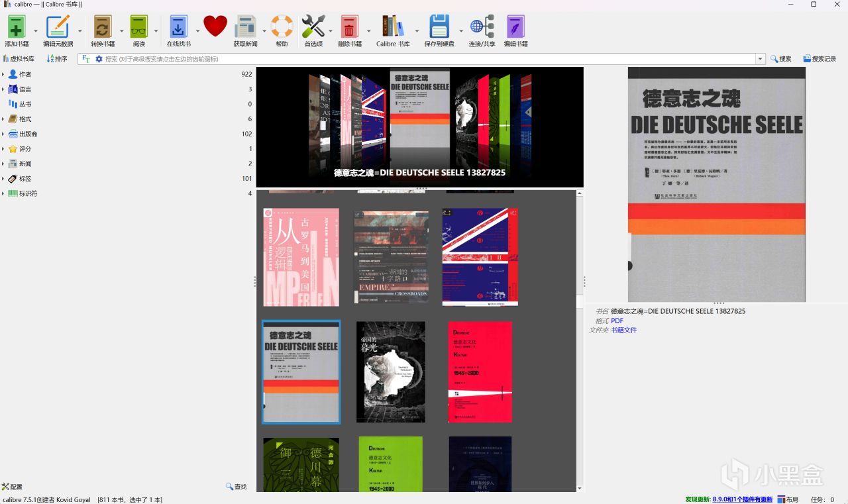Open the search history dropdown arrow

click(x=761, y=59)
